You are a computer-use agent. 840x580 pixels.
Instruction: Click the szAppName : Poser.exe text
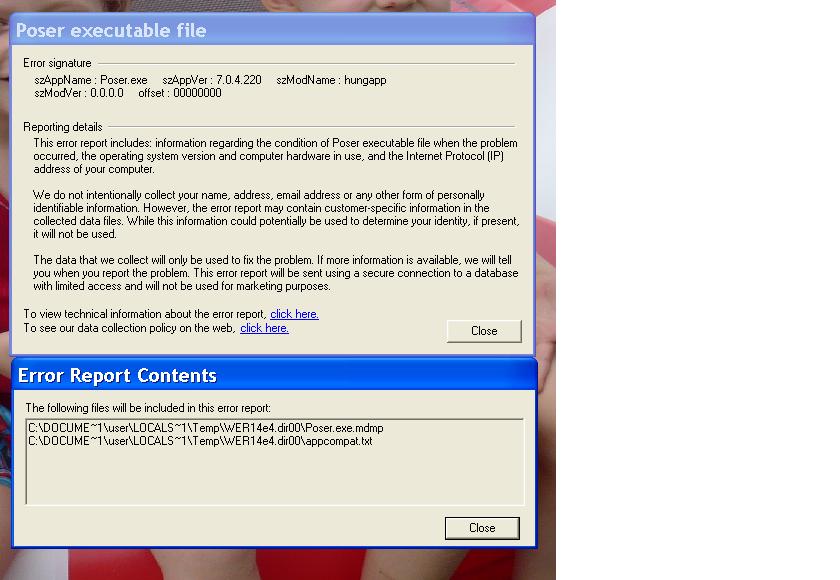tap(91, 80)
